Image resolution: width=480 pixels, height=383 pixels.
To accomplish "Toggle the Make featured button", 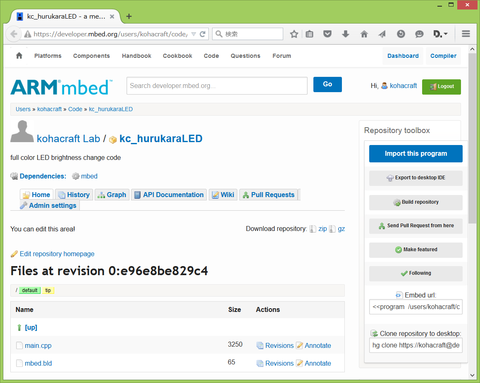I will (416, 250).
